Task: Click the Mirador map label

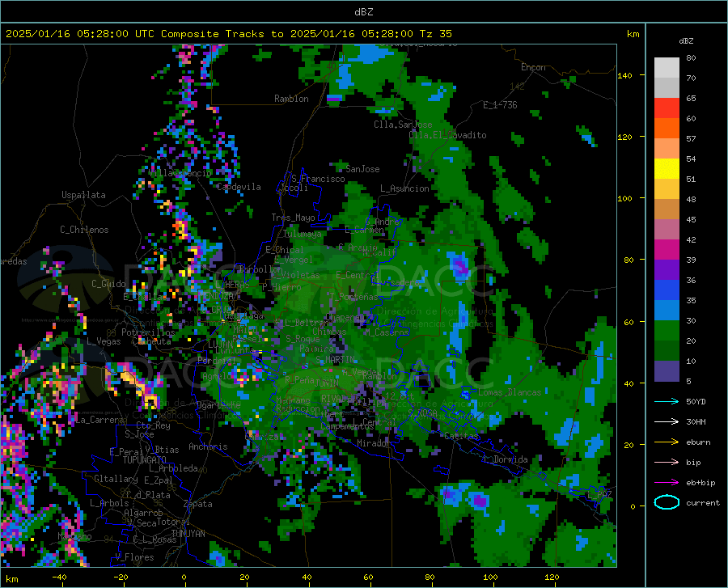Action: (x=373, y=443)
